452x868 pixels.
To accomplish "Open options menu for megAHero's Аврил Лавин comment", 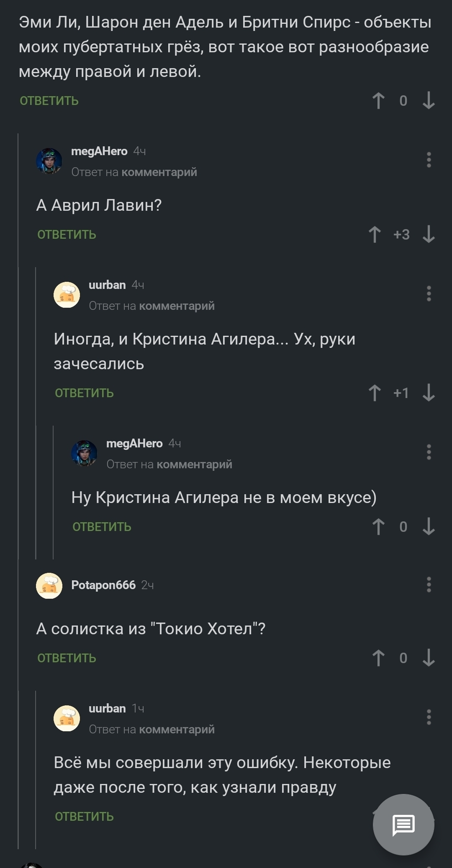I will [x=429, y=160].
